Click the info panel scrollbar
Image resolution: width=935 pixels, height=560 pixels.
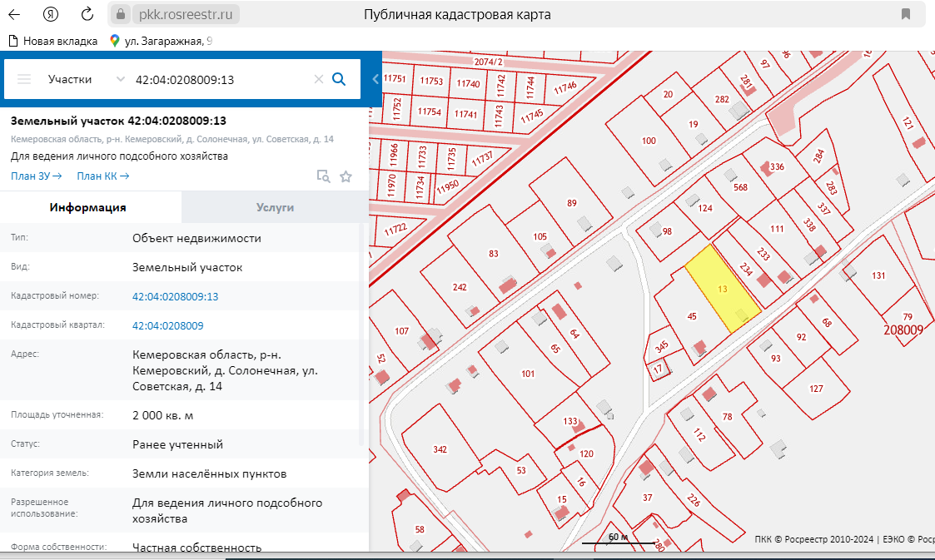pos(361,334)
